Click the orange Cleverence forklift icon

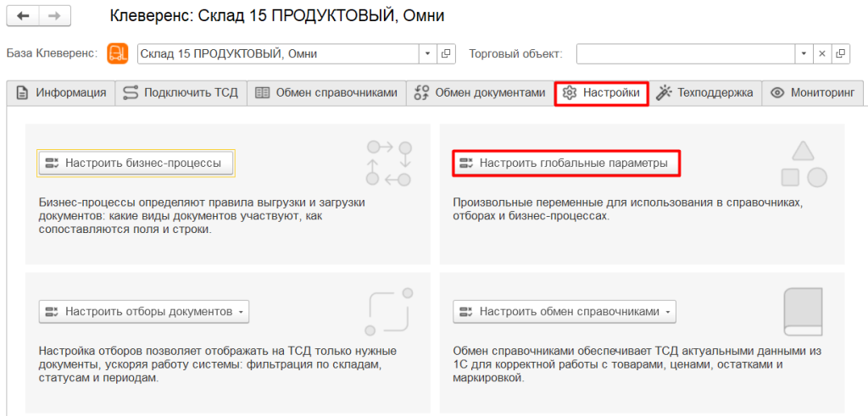pyautogui.click(x=117, y=53)
